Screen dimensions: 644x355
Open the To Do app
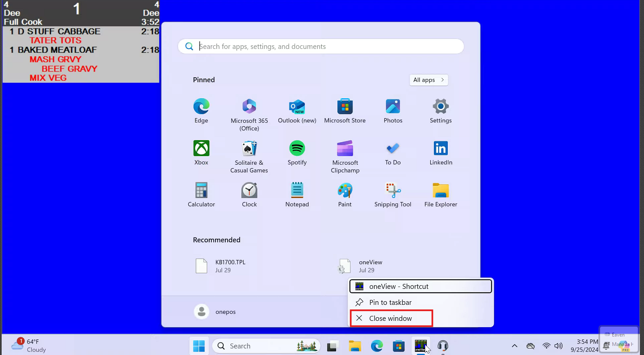click(x=393, y=153)
